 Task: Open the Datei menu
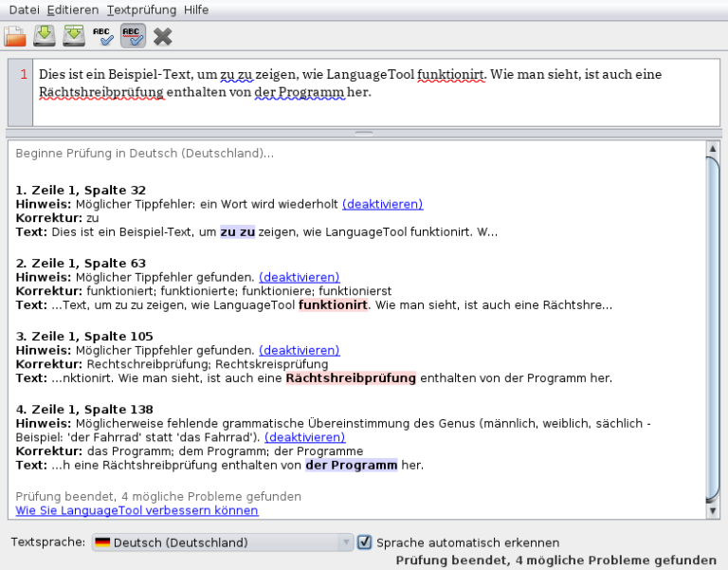tap(24, 9)
